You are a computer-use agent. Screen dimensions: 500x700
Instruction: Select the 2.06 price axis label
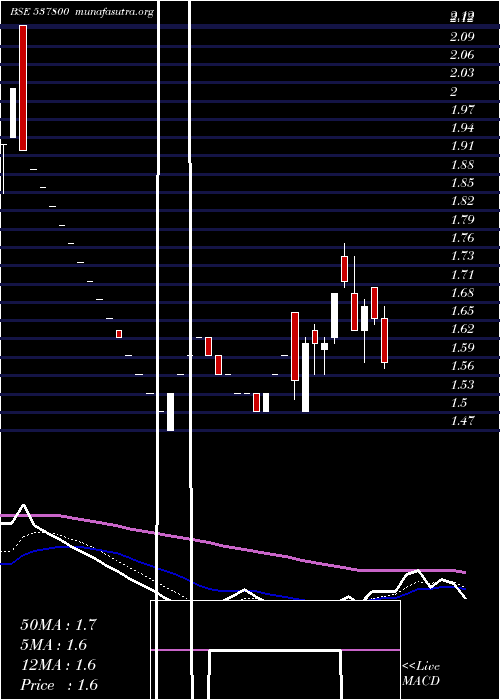[x=462, y=54]
